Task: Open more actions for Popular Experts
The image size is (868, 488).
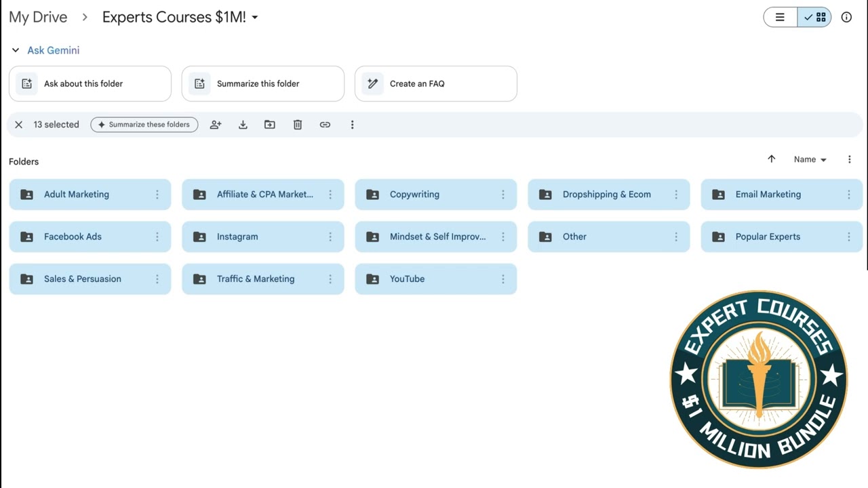Action: tap(849, 237)
